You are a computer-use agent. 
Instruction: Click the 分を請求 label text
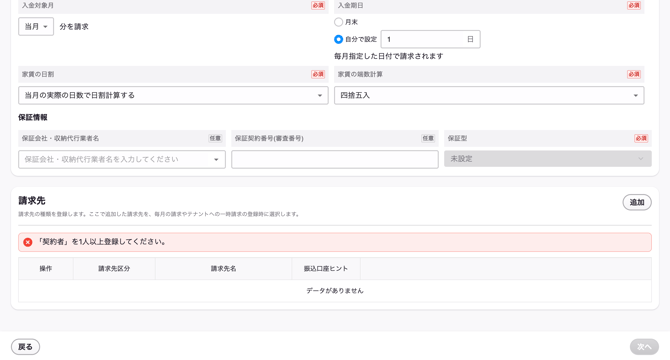(x=74, y=26)
